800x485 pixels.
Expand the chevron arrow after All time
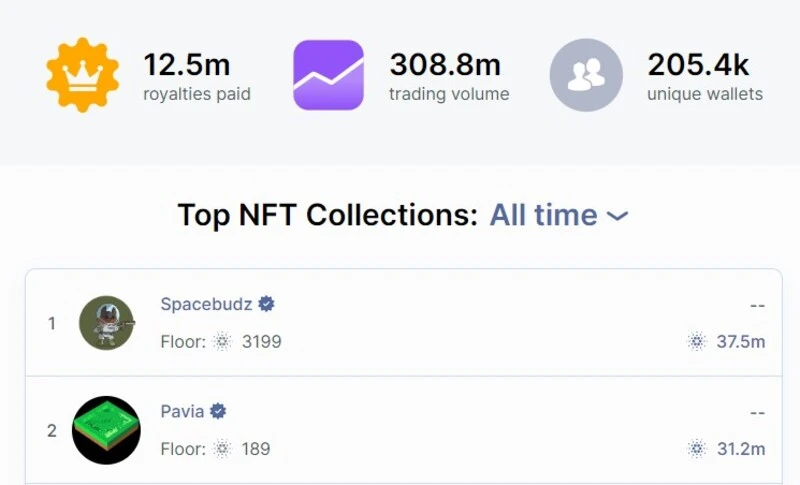pyautogui.click(x=618, y=216)
